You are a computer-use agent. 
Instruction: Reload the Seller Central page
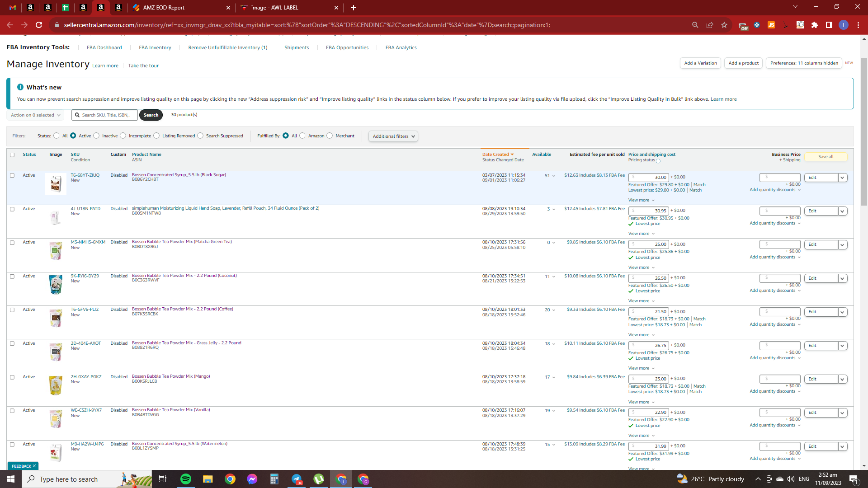click(x=39, y=25)
